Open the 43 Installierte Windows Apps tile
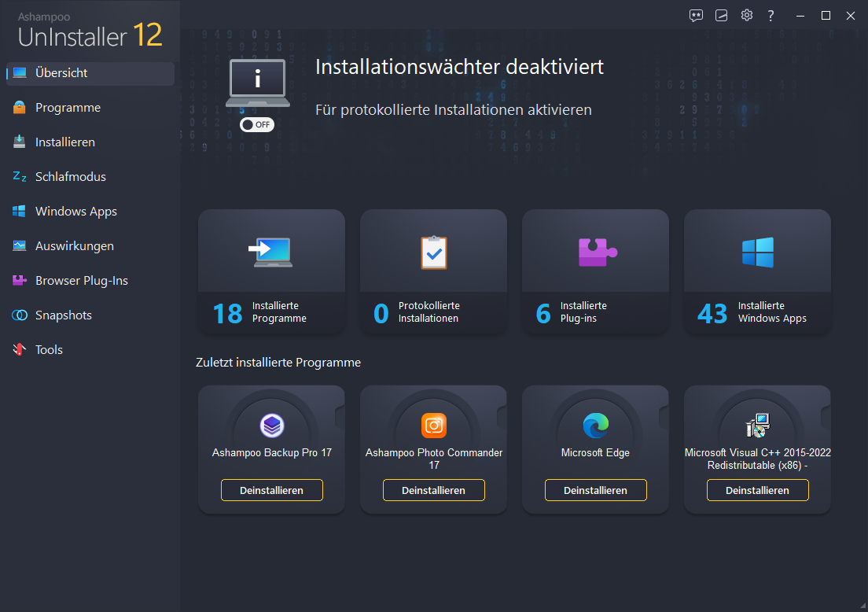 (x=758, y=272)
